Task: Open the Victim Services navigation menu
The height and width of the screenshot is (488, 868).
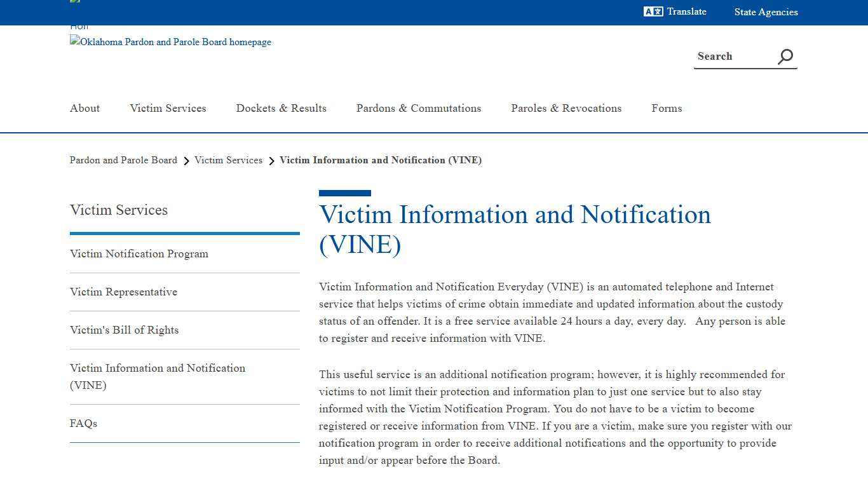Action: pos(168,108)
